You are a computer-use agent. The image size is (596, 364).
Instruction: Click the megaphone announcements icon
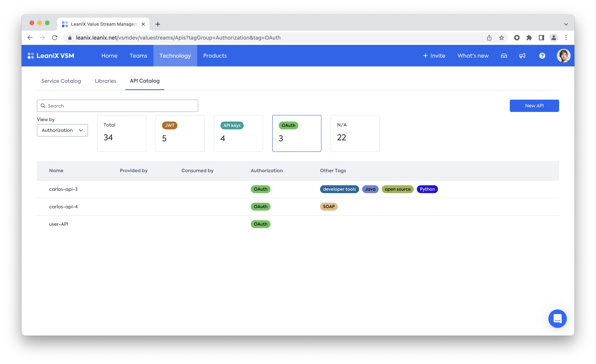pyautogui.click(x=522, y=56)
